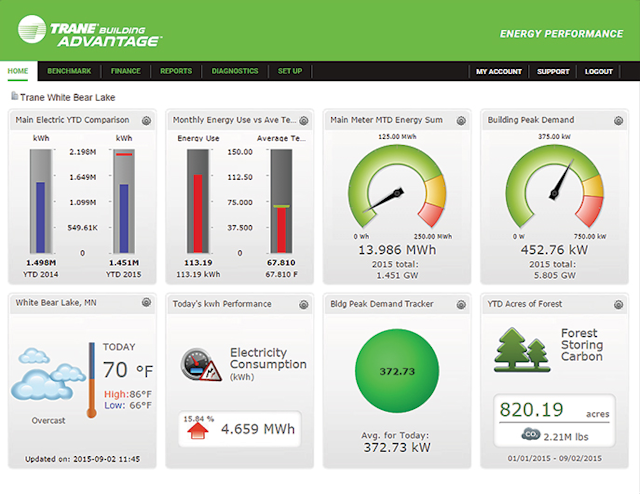Click the 15.84 % change value

(x=199, y=419)
